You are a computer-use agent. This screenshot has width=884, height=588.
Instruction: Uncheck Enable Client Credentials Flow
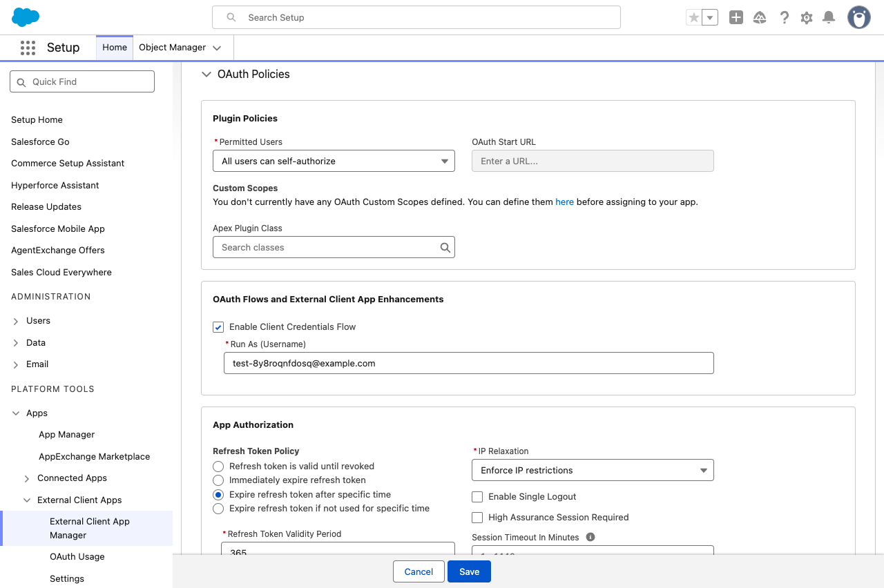coord(218,327)
